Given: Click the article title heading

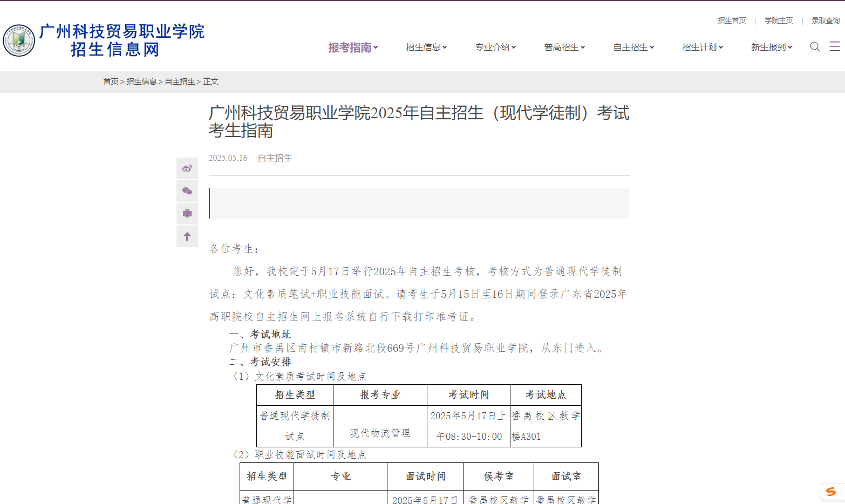Looking at the screenshot, I should point(419,122).
